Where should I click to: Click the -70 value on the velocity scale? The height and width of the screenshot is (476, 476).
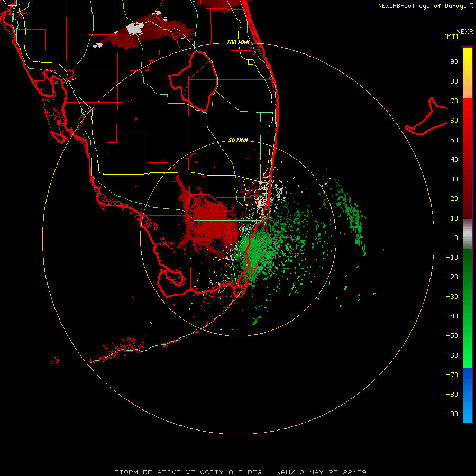pos(452,375)
